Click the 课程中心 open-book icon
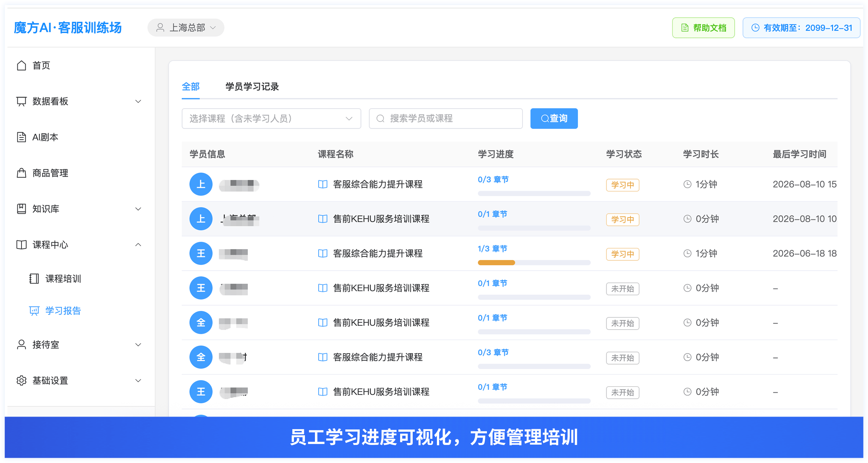 click(x=22, y=245)
